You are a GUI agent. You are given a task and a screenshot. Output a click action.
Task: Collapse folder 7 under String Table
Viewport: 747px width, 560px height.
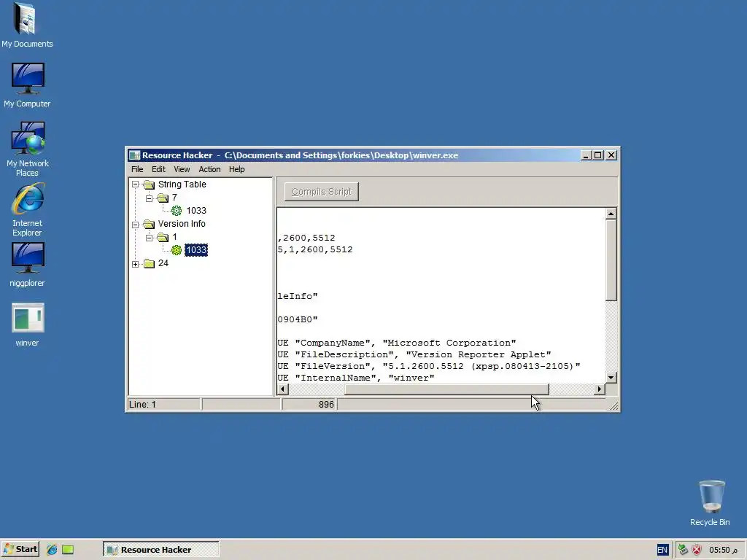[149, 198]
